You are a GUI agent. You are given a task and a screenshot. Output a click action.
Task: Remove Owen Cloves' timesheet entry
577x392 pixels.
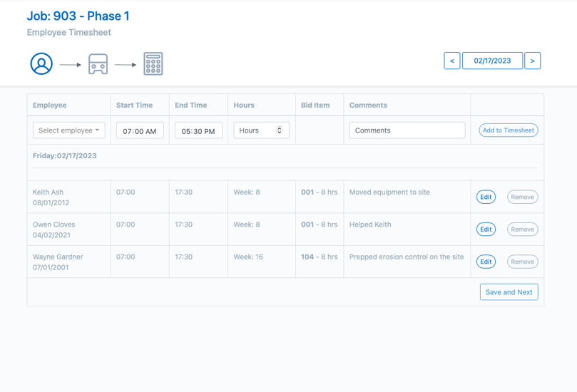(522, 229)
